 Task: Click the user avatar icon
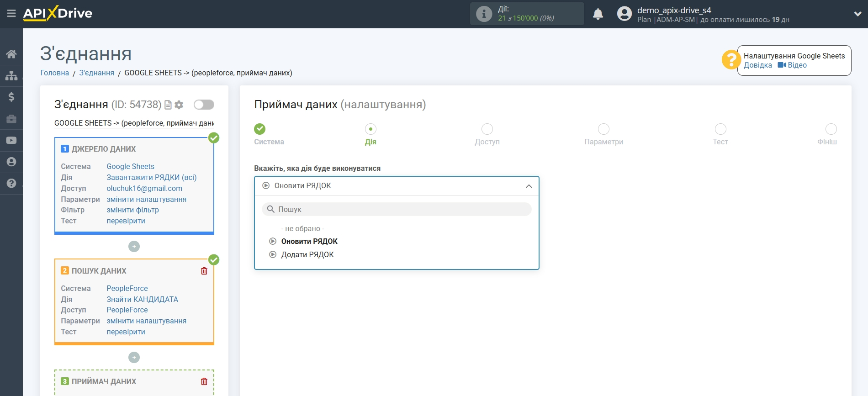(624, 14)
